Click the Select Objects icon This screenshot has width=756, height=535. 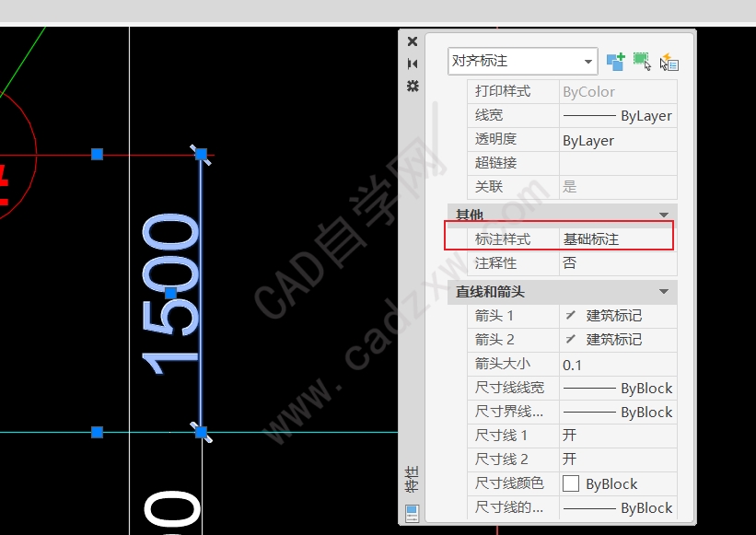[642, 62]
